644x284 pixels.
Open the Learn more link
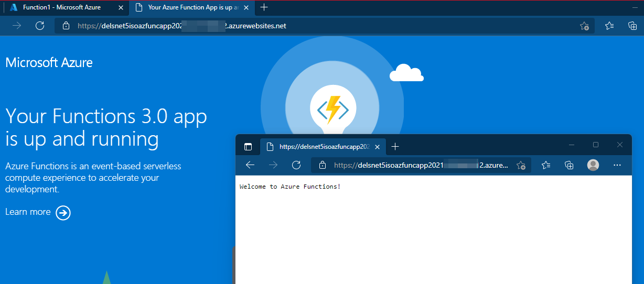(28, 212)
